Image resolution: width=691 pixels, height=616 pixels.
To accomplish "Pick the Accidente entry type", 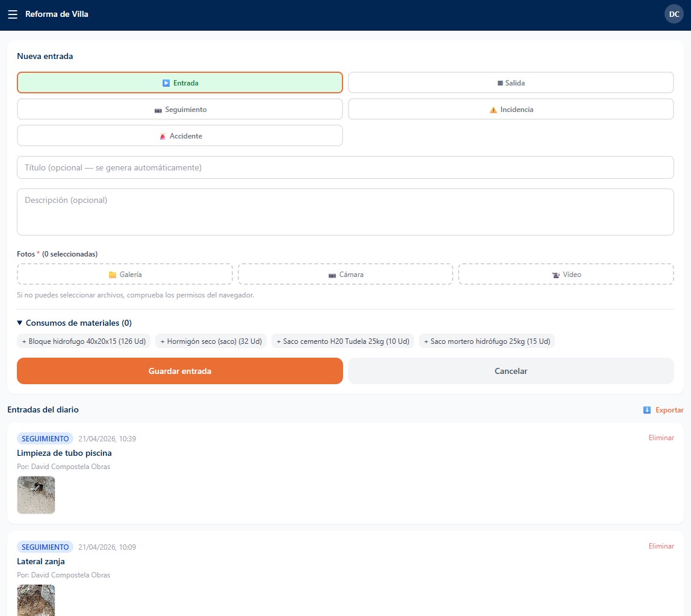I will point(180,136).
